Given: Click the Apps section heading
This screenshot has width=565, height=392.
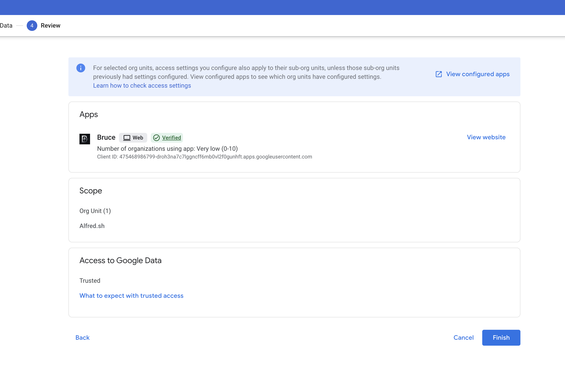Looking at the screenshot, I should [89, 115].
